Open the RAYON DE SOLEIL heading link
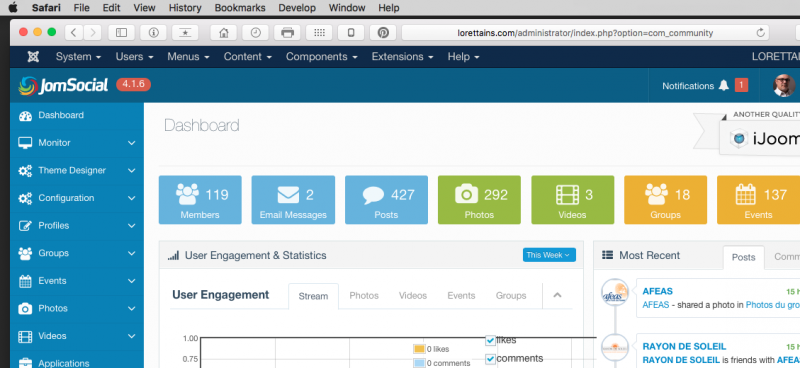 [x=684, y=347]
